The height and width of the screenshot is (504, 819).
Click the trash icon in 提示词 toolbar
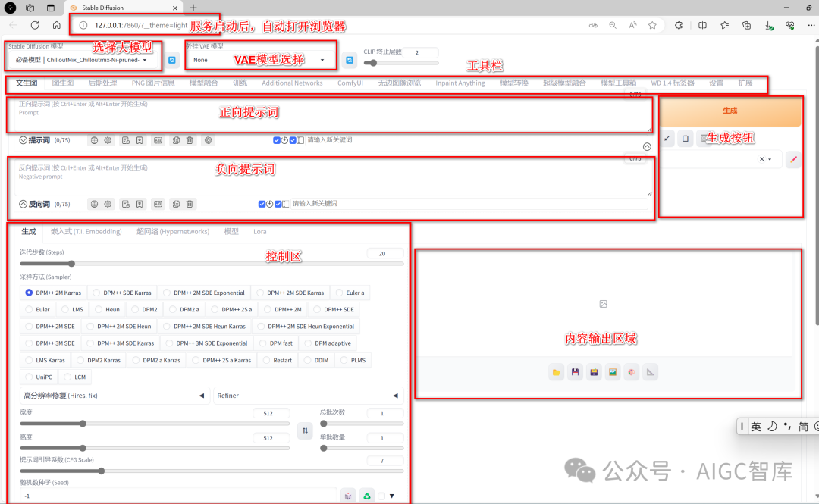tap(190, 140)
